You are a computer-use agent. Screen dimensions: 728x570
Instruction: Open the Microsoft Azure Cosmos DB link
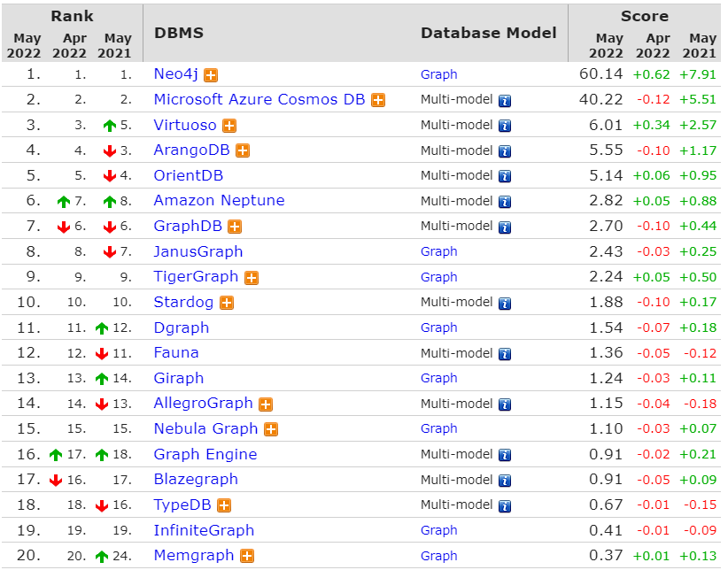coord(259,99)
